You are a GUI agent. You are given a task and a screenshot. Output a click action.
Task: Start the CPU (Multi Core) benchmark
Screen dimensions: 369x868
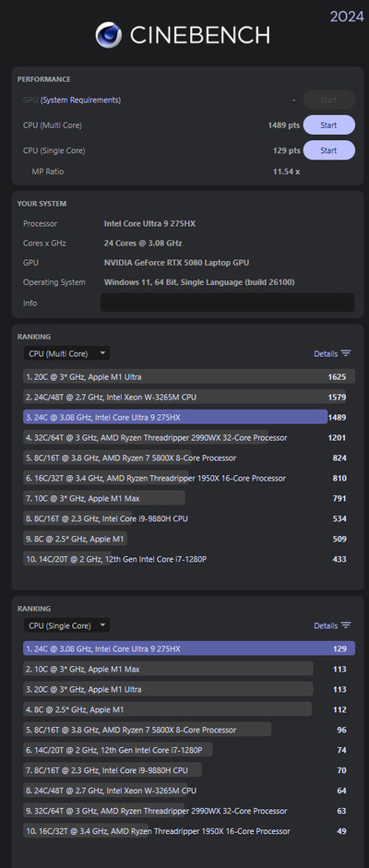click(328, 125)
